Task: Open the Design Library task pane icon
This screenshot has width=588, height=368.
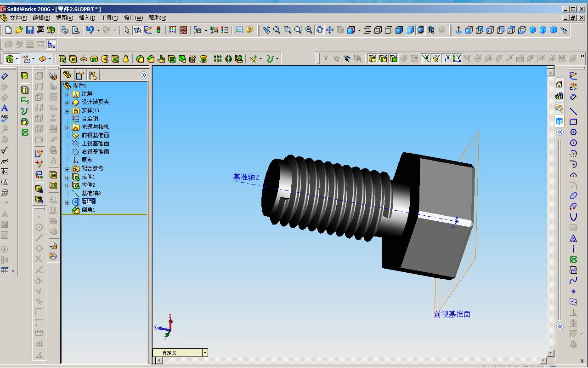Action: pos(559,96)
